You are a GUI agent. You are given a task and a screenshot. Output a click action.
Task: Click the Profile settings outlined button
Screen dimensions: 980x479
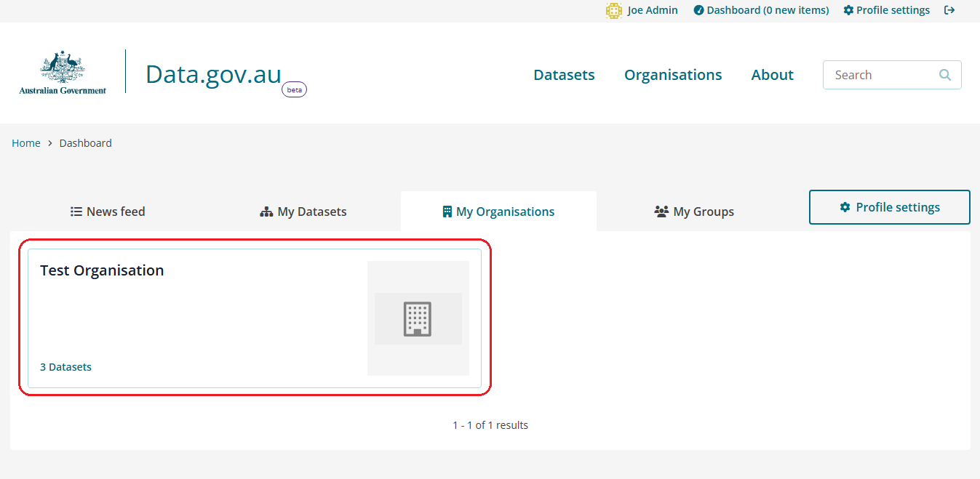[890, 207]
